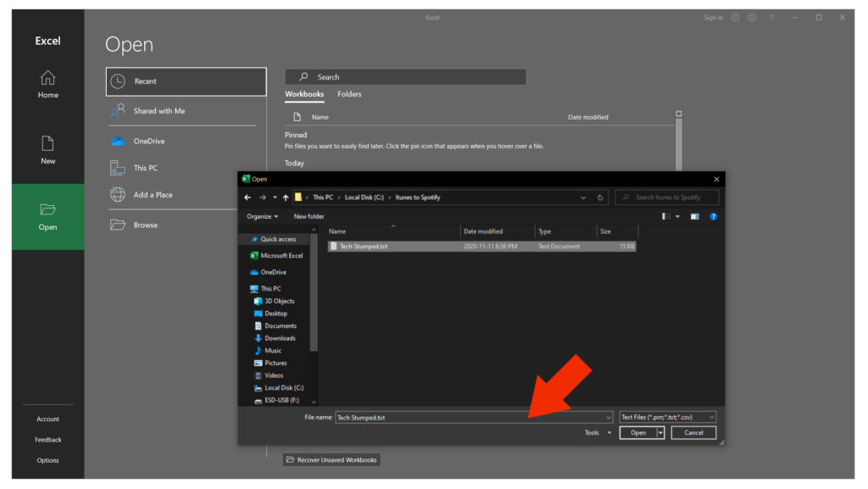The height and width of the screenshot is (489, 868).
Task: Click the smiley face feedback icon
Action: pos(735,18)
